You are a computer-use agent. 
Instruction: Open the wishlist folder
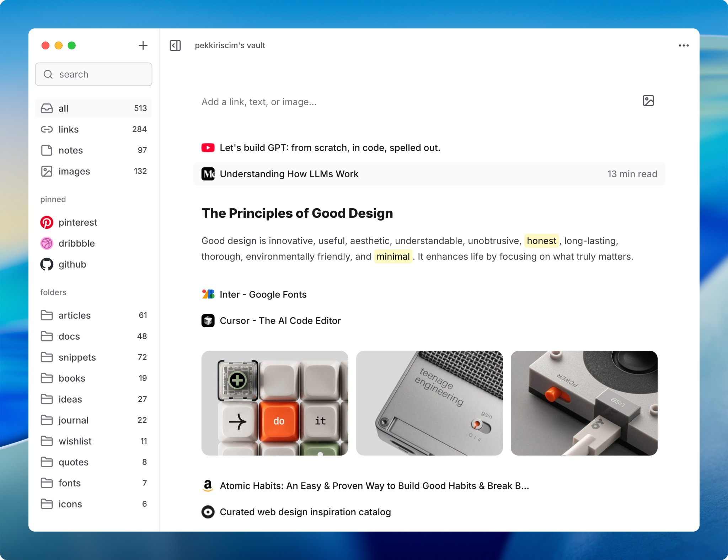coord(75,441)
